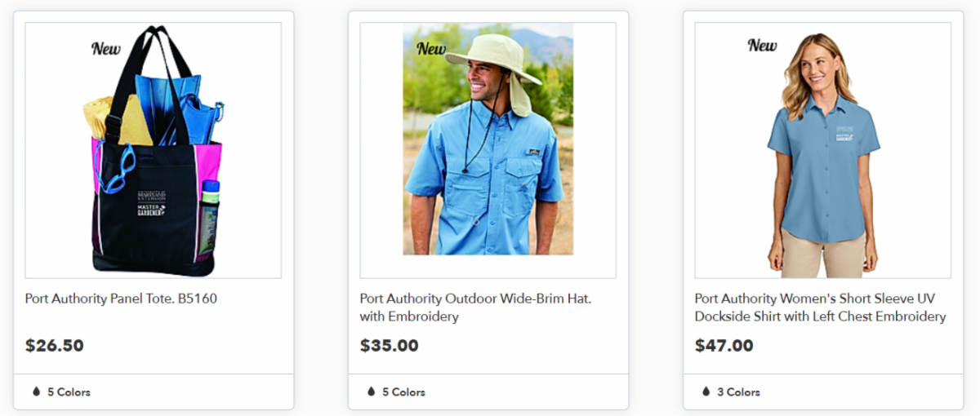Click the droplet icon beside 3 Colors
Viewport: 980px width, 416px height.
[706, 392]
